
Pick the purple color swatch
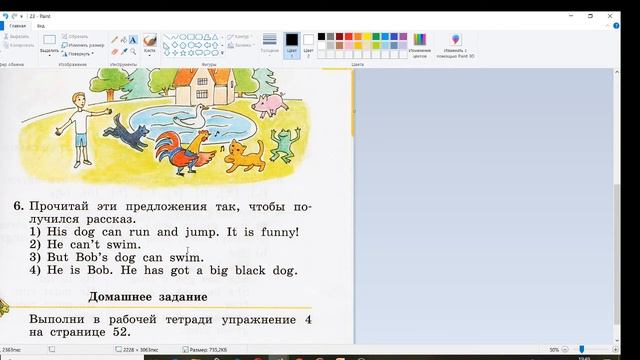pyautogui.click(x=403, y=37)
